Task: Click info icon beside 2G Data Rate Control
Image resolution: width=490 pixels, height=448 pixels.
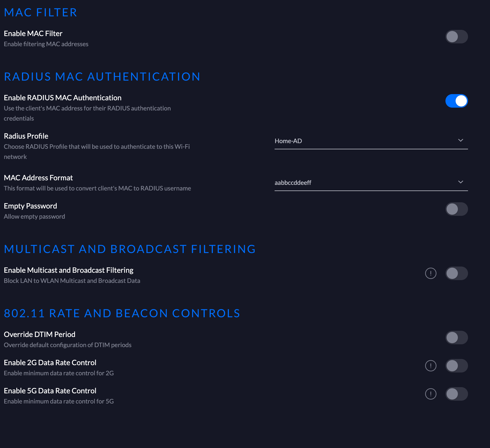Action: click(x=431, y=366)
